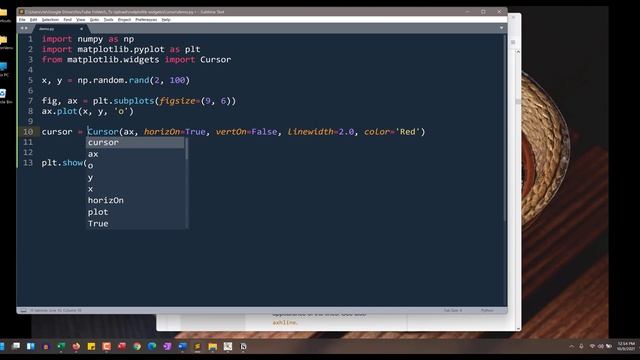This screenshot has width=640, height=360.
Task: Select 'cursor' autocomplete suggestion
Action: coord(135,142)
